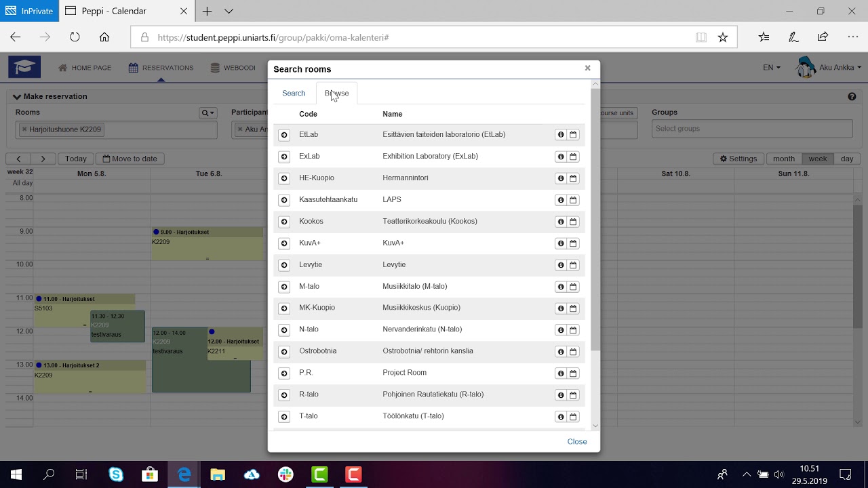Click the Close link in dialog

577,441
